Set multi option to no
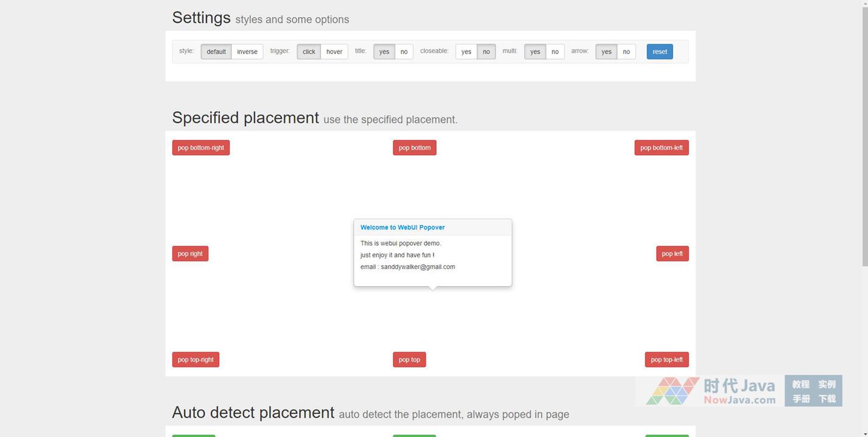This screenshot has width=868, height=437. [555, 52]
